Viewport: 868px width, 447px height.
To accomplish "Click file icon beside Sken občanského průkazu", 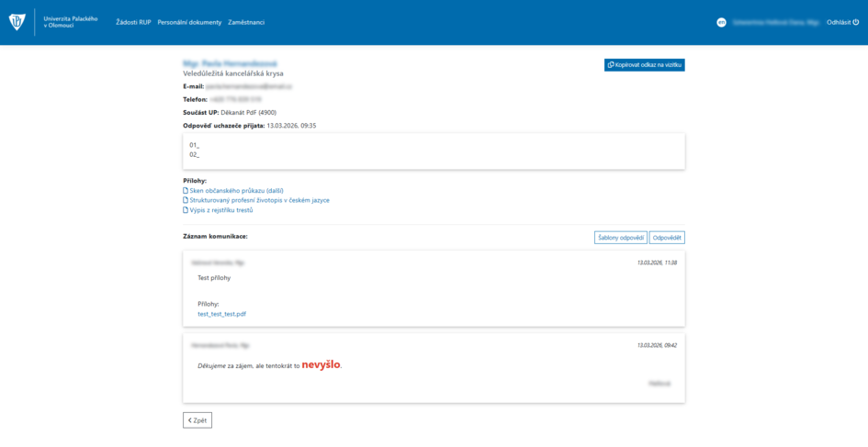I will click(186, 191).
